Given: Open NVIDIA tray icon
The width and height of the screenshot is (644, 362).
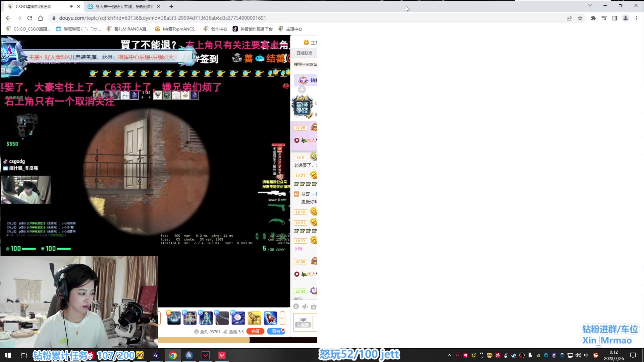Looking at the screenshot, I should click(x=538, y=355).
